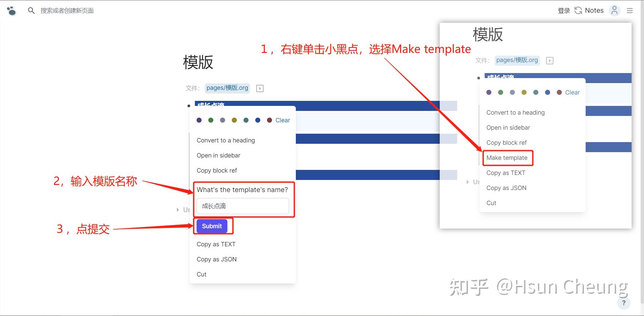Screen dimensions: 644x316
Task: Select Copy block ref option
Action: pos(217,170)
